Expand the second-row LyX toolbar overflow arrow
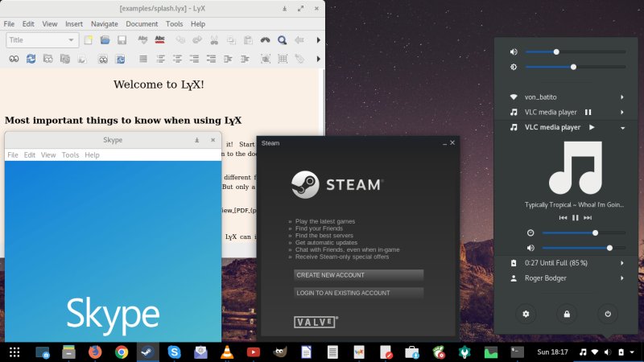Viewport: 644px width, 362px height. (318, 59)
